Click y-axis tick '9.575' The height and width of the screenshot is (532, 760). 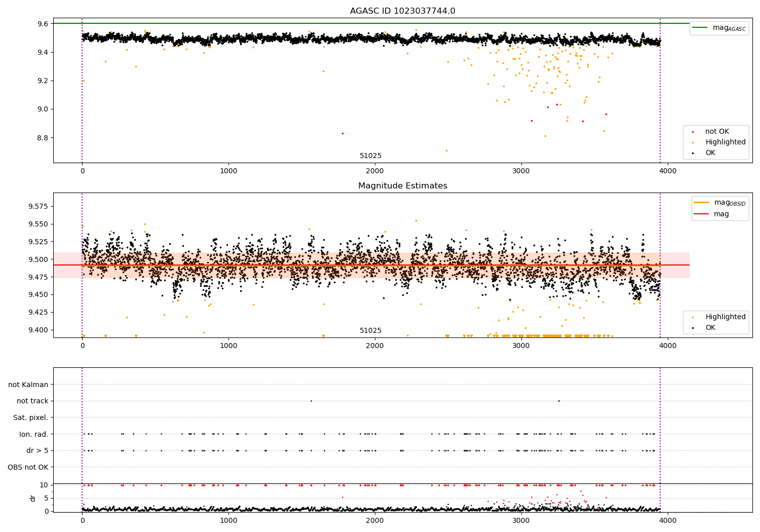(x=37, y=206)
